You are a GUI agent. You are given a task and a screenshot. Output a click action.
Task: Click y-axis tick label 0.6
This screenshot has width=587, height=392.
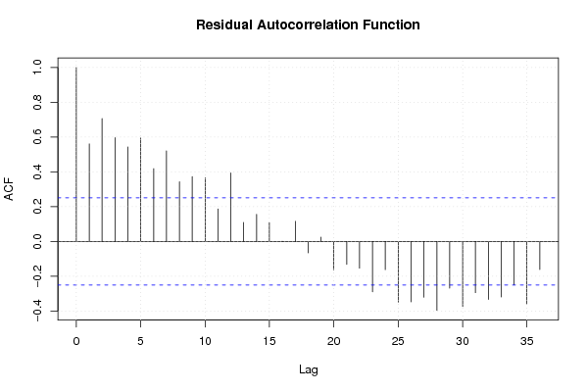click(37, 137)
